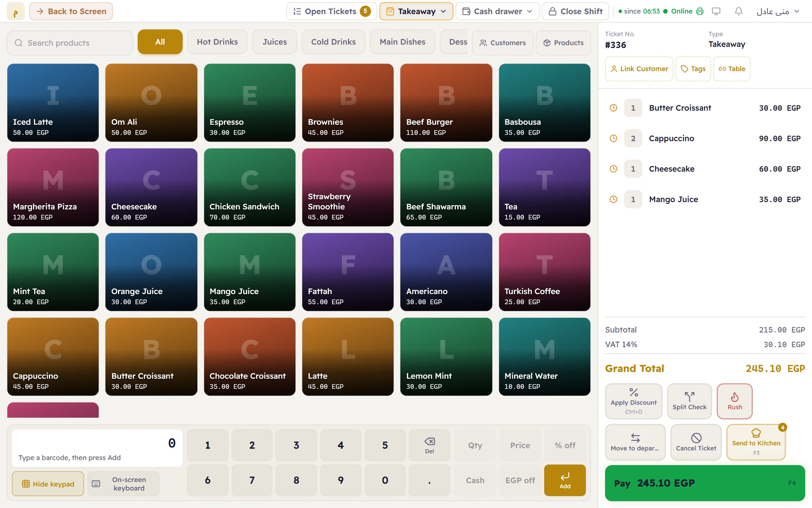Viewport: 812px width, 508px height.
Task: Select % off keypad mode
Action: pos(565,445)
